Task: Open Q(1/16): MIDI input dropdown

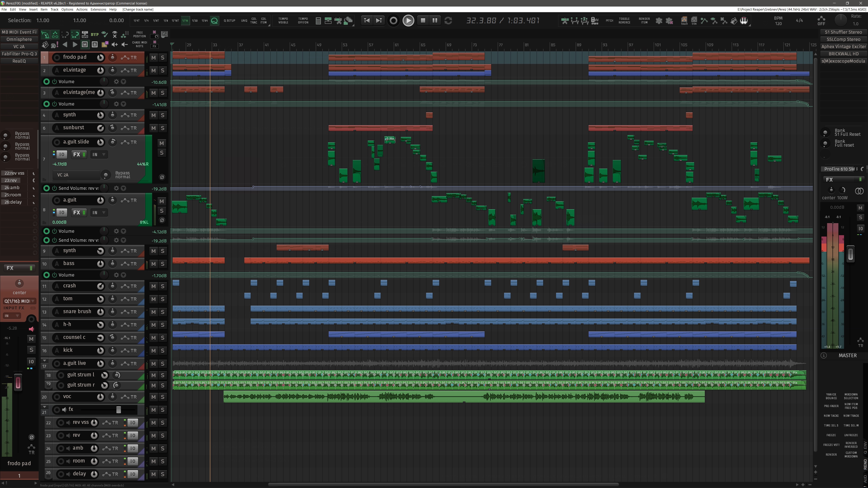Action: tap(19, 301)
